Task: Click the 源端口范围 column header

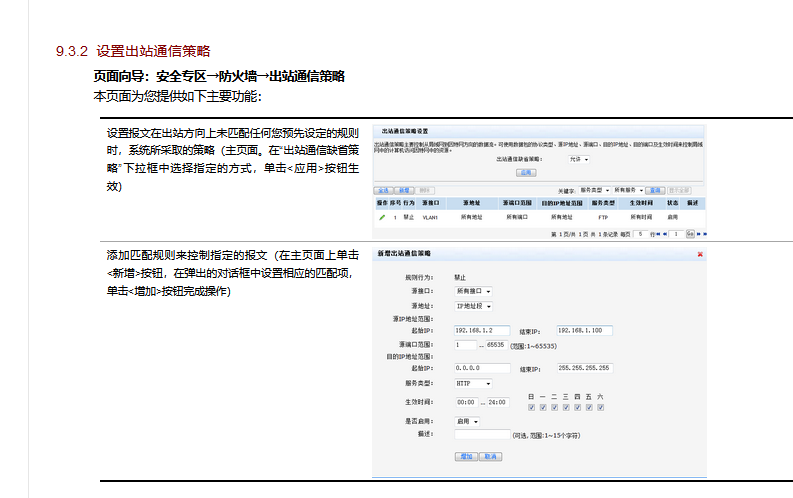Action: tap(517, 203)
